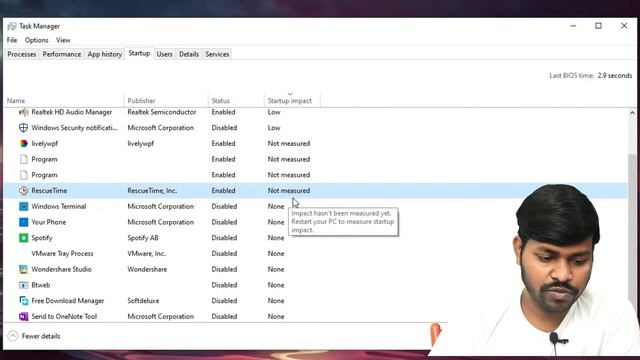
Task: Switch to the Processes tab
Action: pos(22,54)
